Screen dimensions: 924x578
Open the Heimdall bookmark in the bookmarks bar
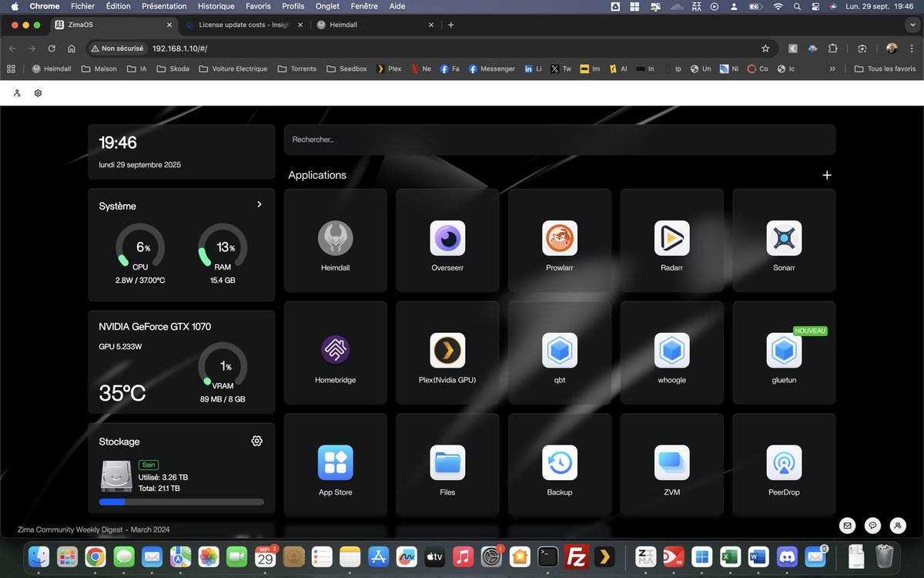(52, 69)
